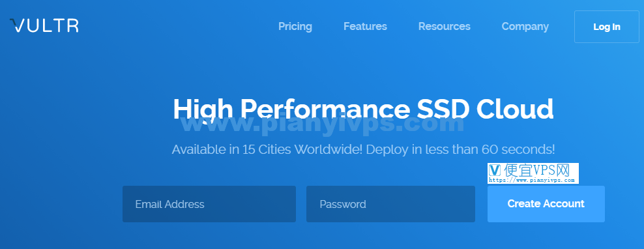Click the word 'High' in the headline
644x249 pixels.
click(x=203, y=110)
